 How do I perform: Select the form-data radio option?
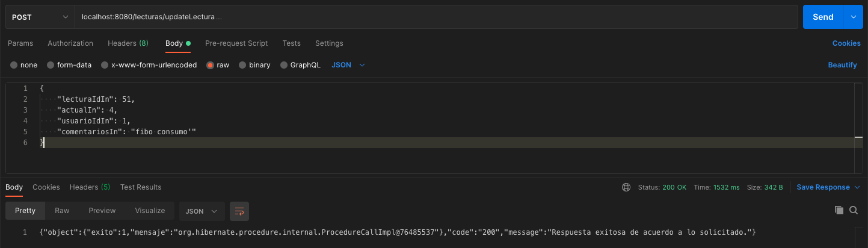[x=51, y=65]
